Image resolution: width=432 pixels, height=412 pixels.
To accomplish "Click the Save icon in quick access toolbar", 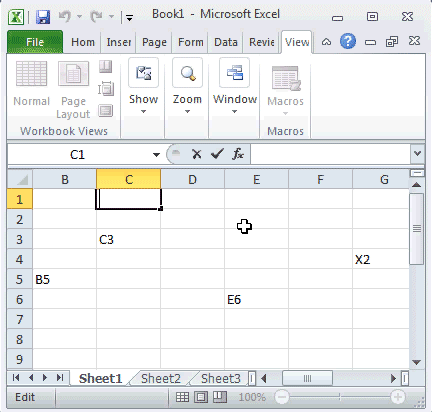I will 43,17.
